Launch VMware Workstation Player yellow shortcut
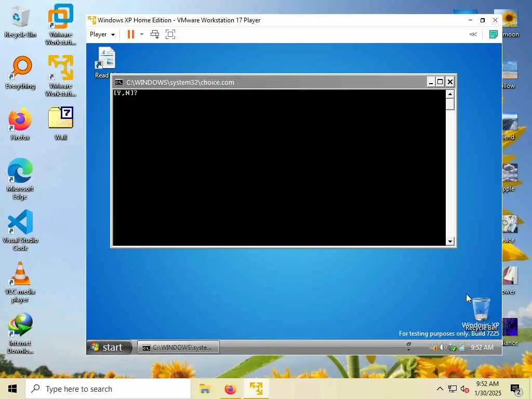The image size is (532, 399). click(x=60, y=75)
